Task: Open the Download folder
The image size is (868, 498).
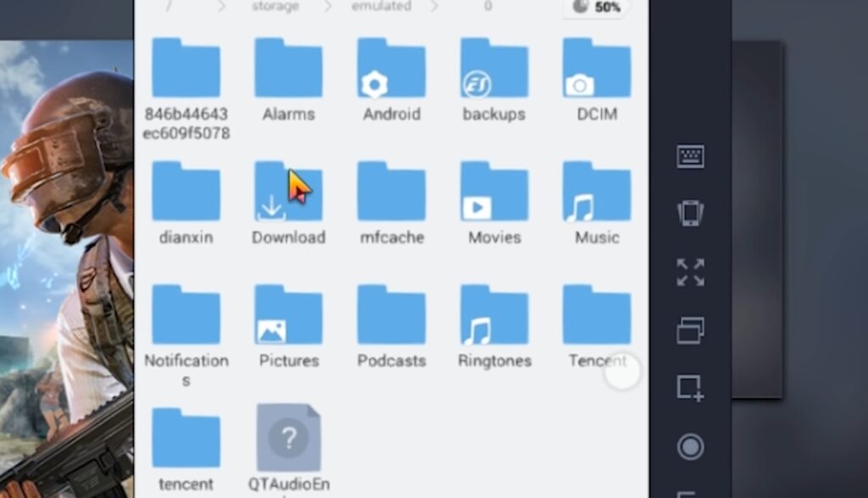Action: [288, 194]
